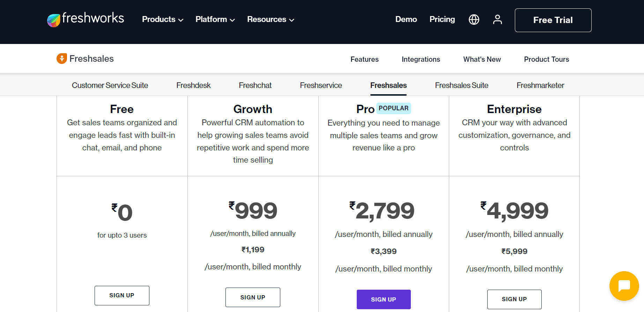Click the ₹2,799 Pro price
Image resolution: width=644 pixels, height=312 pixels.
tap(382, 211)
